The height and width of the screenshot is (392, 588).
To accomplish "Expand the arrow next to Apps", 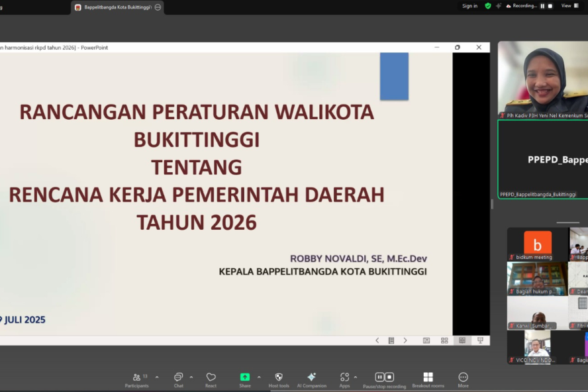I will pyautogui.click(x=356, y=377).
